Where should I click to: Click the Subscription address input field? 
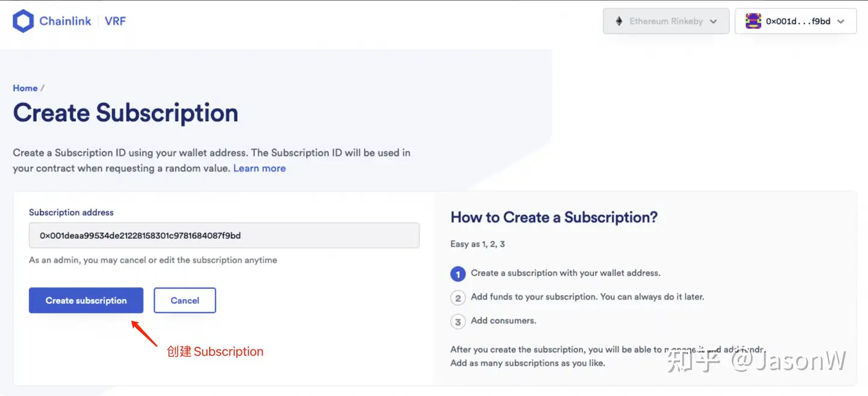[x=224, y=236]
